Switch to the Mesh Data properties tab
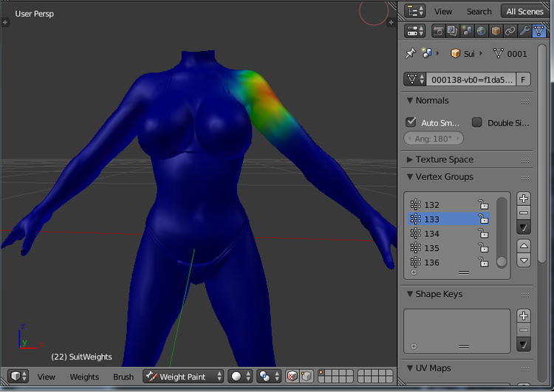Viewport: 554px width, 392px height. [538, 31]
